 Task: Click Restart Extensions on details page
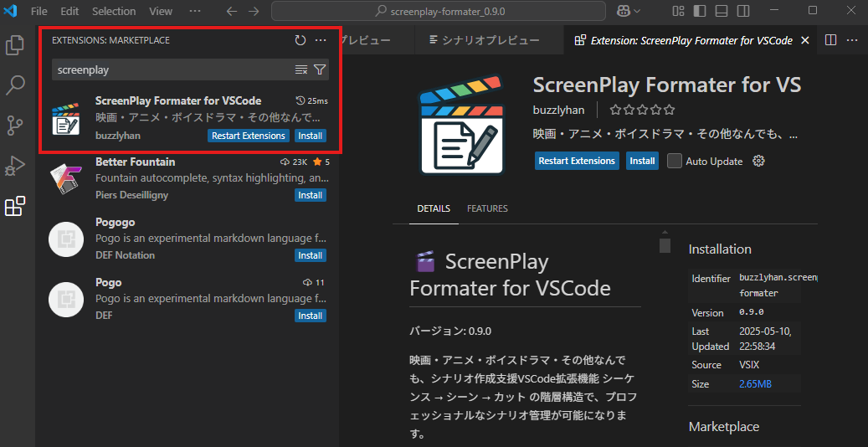tap(577, 161)
